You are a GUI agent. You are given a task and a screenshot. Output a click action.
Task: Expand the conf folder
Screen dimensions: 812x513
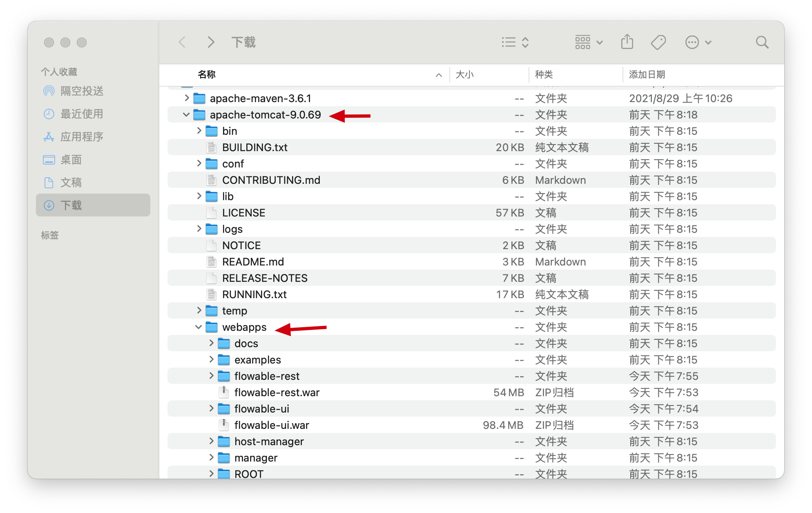click(x=199, y=163)
